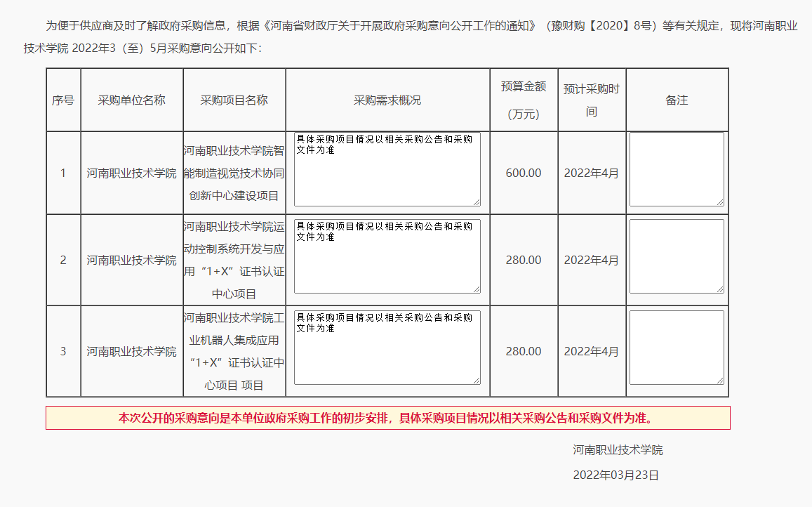Viewport: 812px width, 507px height.
Task: Click the 预计采购时间 column header
Action: pos(592,100)
